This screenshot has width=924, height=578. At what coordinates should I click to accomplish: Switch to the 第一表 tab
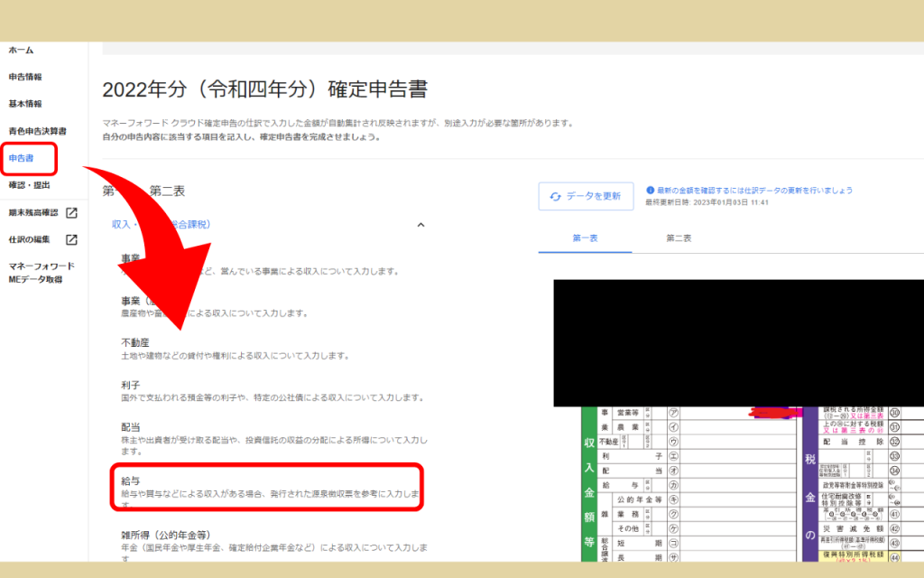pos(587,238)
